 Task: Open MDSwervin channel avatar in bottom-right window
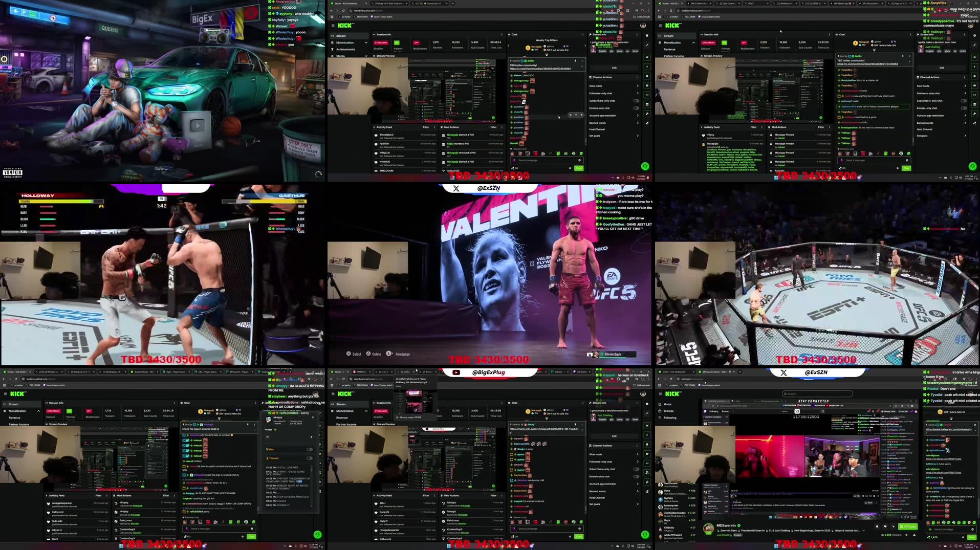[x=709, y=529]
